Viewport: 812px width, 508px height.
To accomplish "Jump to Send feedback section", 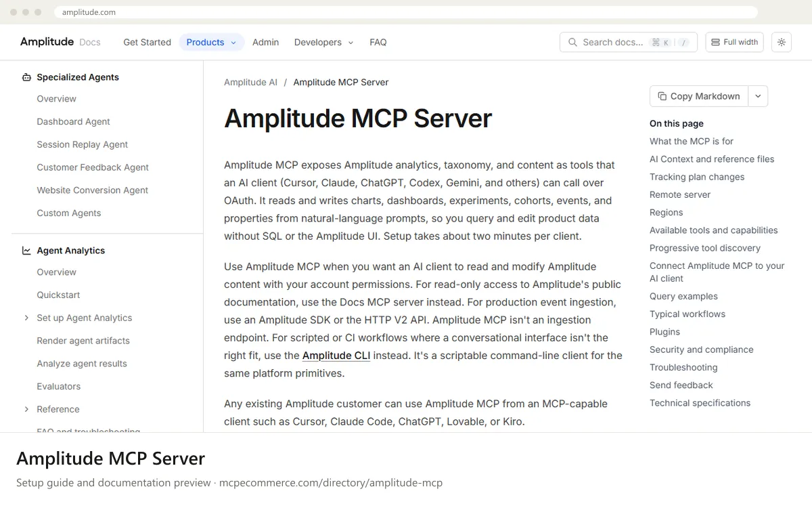I will point(681,385).
